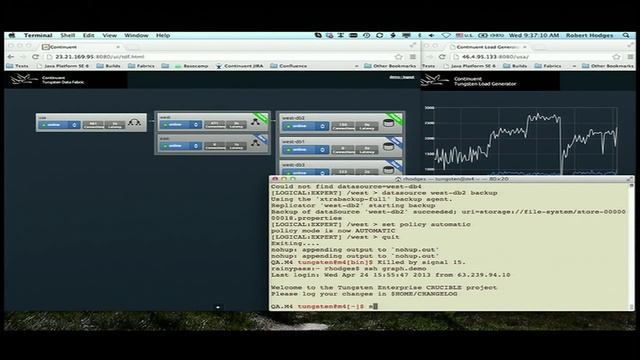
Task: Click the Continuent Tungsten Data Fabric logo
Action: click(x=48, y=80)
